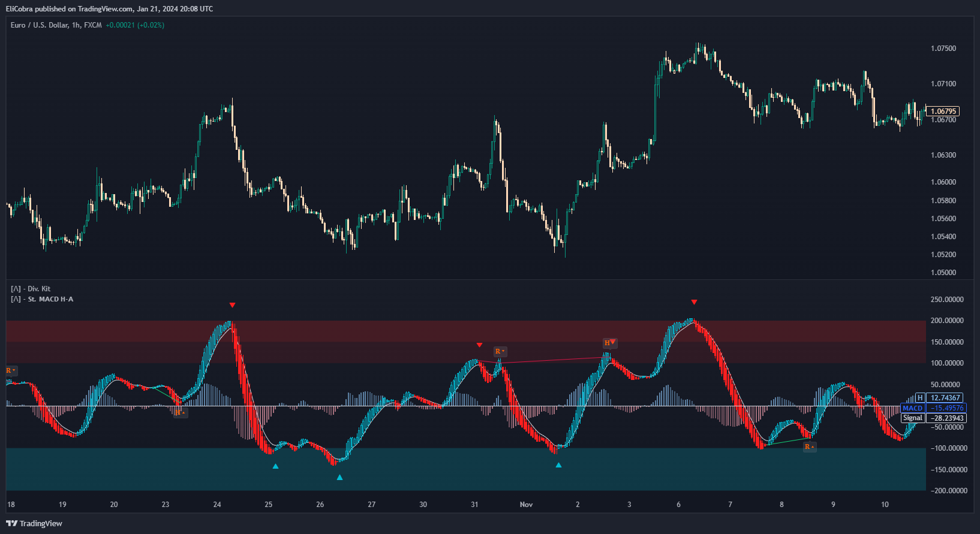Click the green +0.00021 (+0.02%) change text
Screen dimensions: 980x534
(x=135, y=25)
